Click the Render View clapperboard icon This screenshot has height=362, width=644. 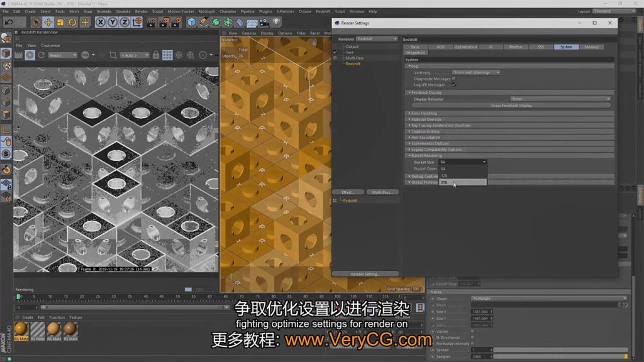pyautogui.click(x=151, y=22)
